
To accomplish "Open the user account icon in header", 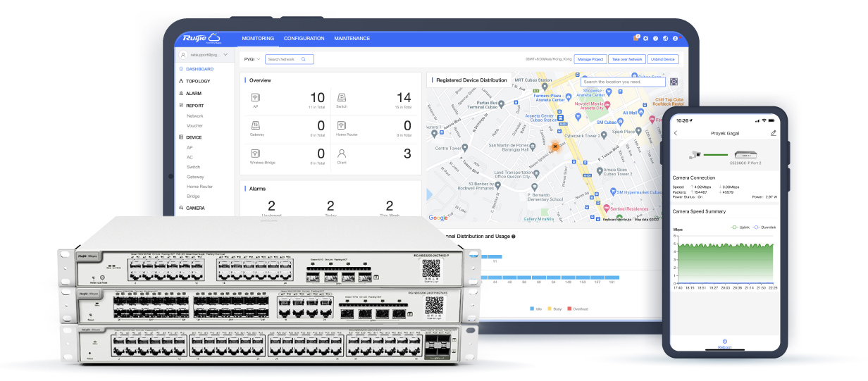I will pos(675,38).
